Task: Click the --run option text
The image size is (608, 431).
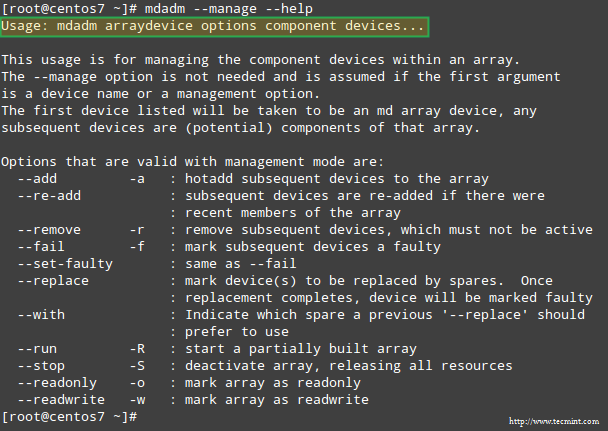Action: [x=37, y=349]
